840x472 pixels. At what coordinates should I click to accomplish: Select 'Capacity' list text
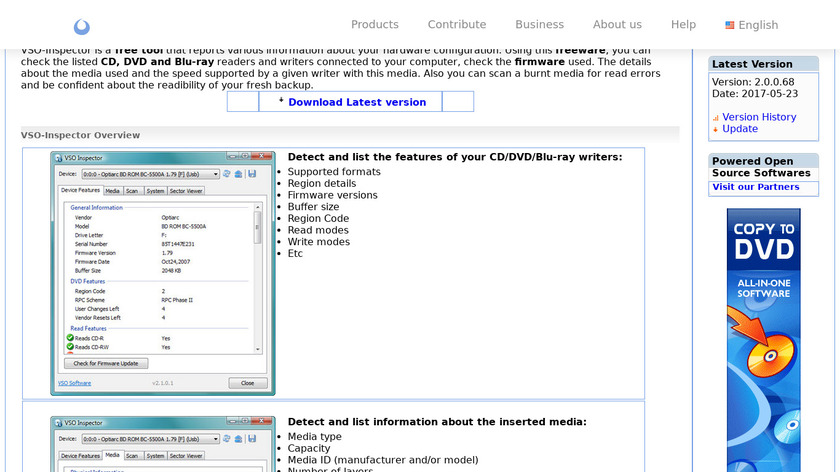click(x=309, y=448)
